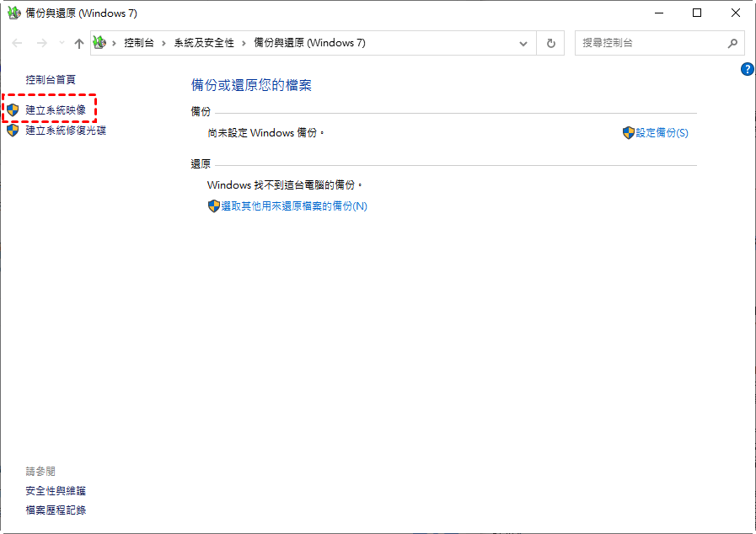
Task: Open 檔案歷程記錄 under 請參閱
Action: (x=56, y=510)
